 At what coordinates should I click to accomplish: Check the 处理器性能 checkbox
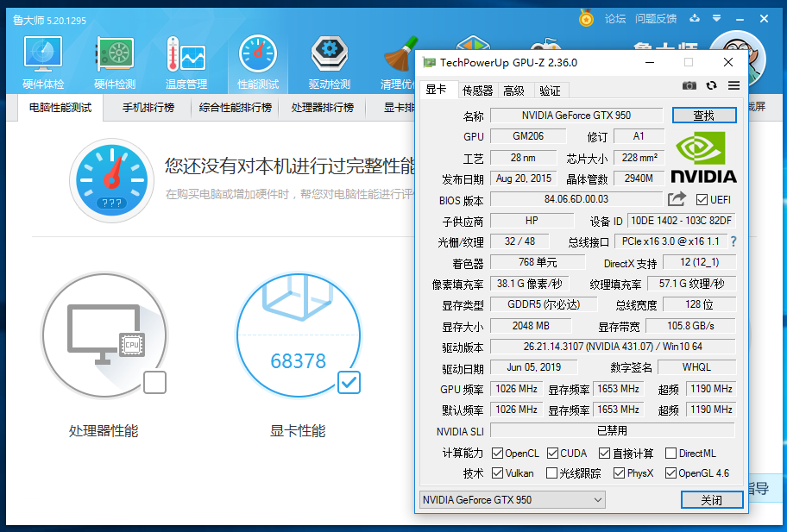pos(154,383)
